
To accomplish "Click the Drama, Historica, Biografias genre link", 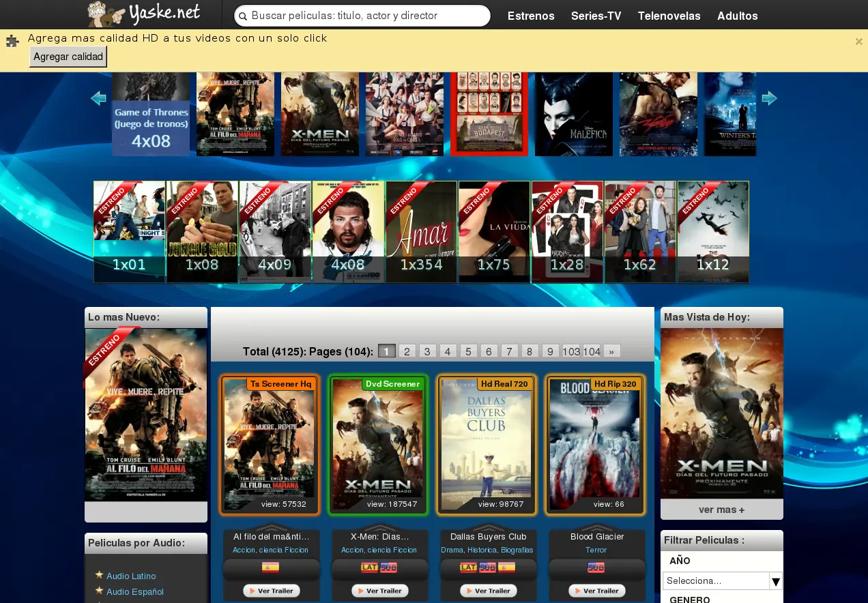I will [x=487, y=550].
